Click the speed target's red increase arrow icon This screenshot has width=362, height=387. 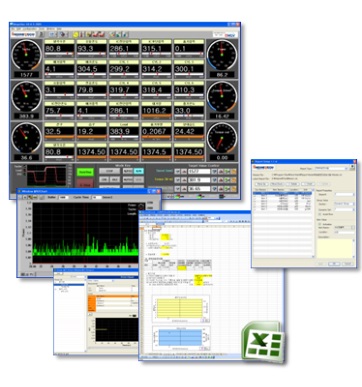pos(184,171)
